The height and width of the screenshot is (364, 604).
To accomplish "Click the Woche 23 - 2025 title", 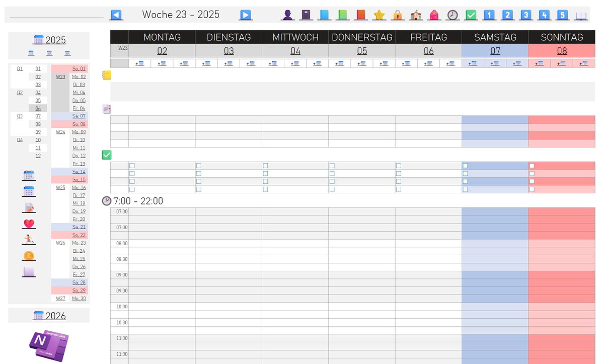I will (181, 15).
